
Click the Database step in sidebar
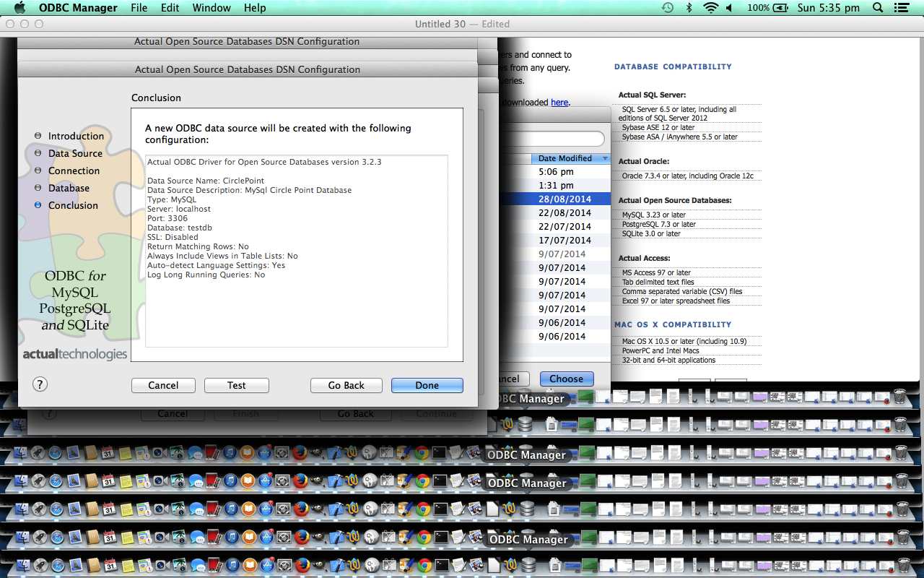(69, 188)
